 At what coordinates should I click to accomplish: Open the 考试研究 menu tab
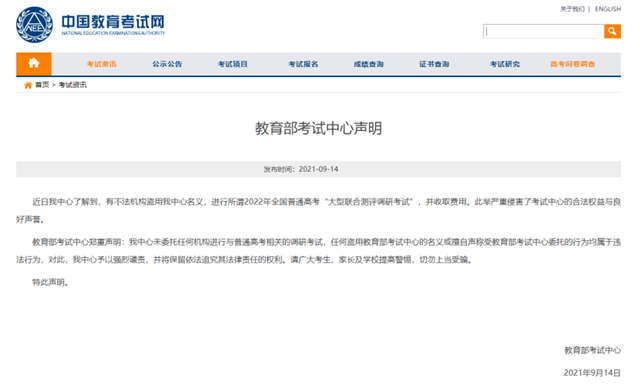pos(505,64)
